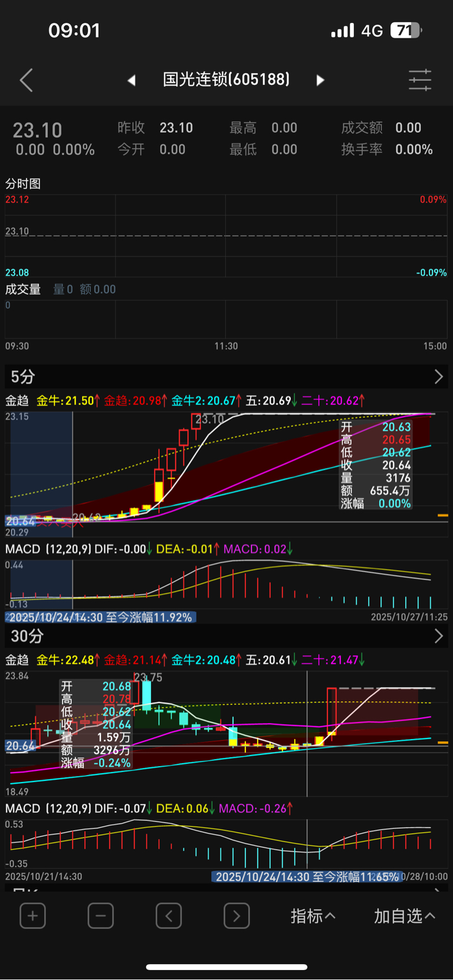Screen dimensions: 453x980
Task: Tap 金趋:20.98 in 5分 legend
Action: point(135,401)
